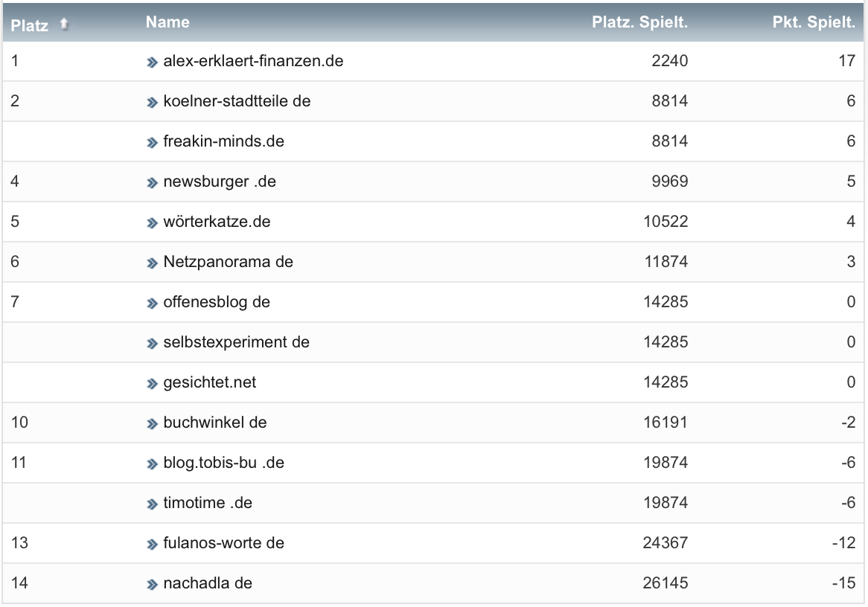Click the arrow icon beside blog.tobis-bu .de
Image resolution: width=868 pixels, height=607 pixels.
(x=152, y=463)
